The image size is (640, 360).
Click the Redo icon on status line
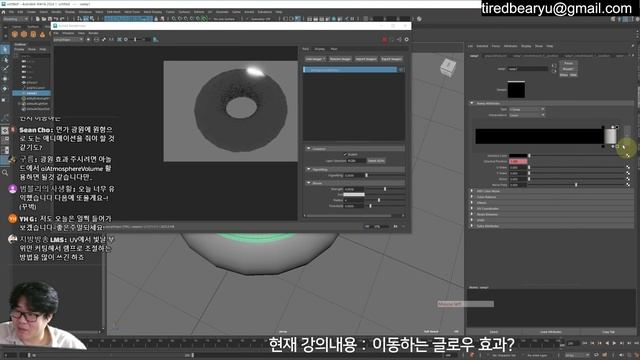point(62,19)
